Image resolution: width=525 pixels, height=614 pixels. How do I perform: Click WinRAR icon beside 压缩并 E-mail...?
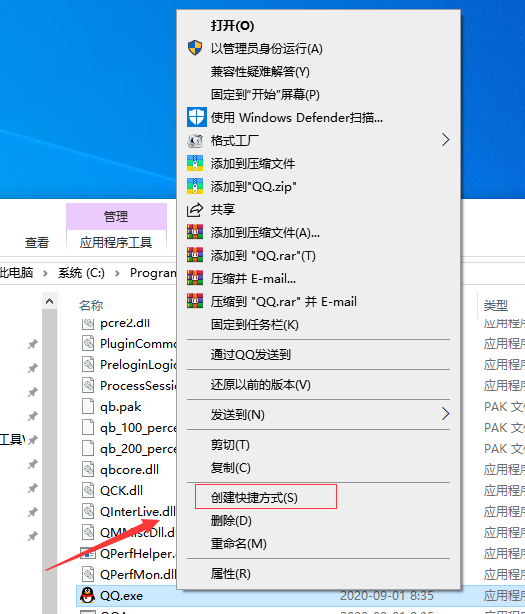195,278
